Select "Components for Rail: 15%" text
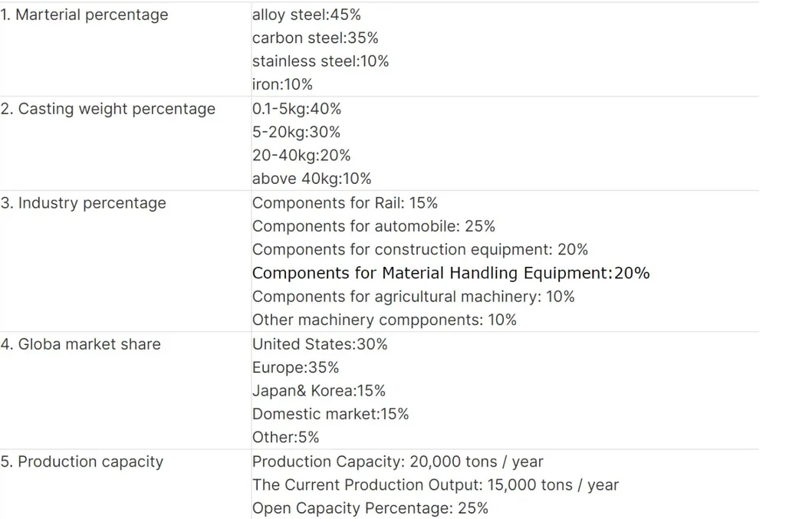The image size is (812, 519). (x=344, y=203)
